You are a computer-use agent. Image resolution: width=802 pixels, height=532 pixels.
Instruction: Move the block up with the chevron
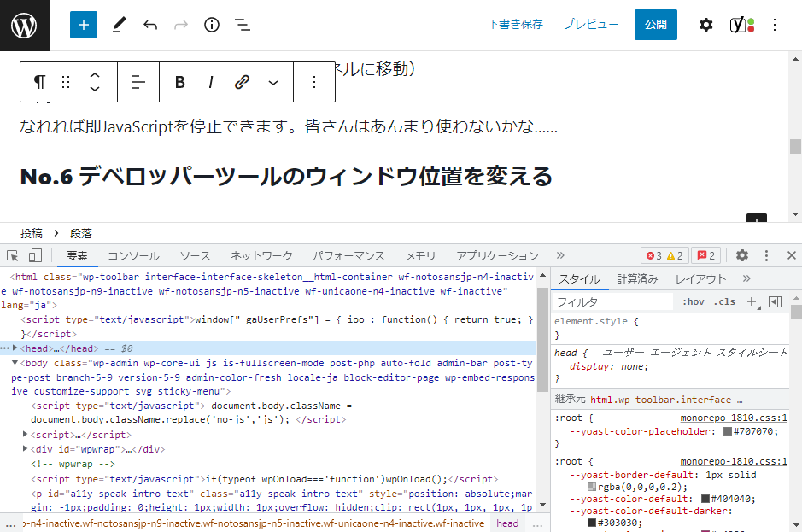[95, 75]
